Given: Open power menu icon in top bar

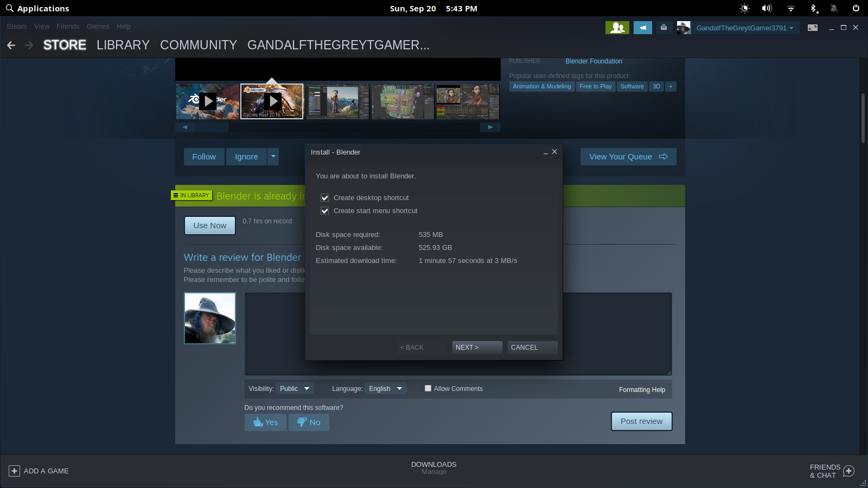Looking at the screenshot, I should 856,8.
